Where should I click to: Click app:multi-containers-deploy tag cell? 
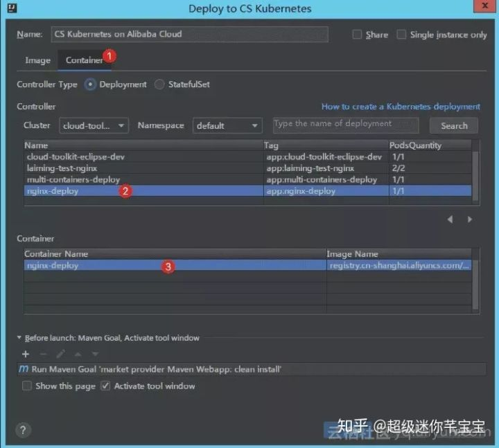click(326, 179)
